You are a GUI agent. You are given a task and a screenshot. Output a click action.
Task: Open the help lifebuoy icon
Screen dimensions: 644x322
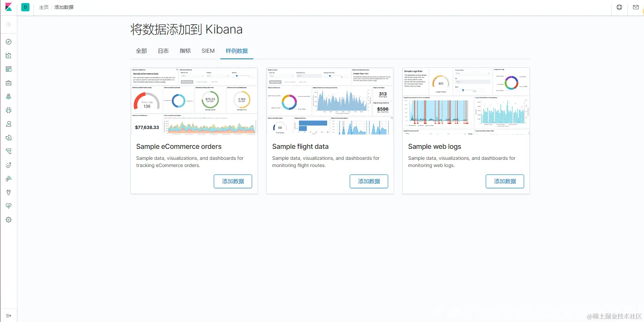619,7
